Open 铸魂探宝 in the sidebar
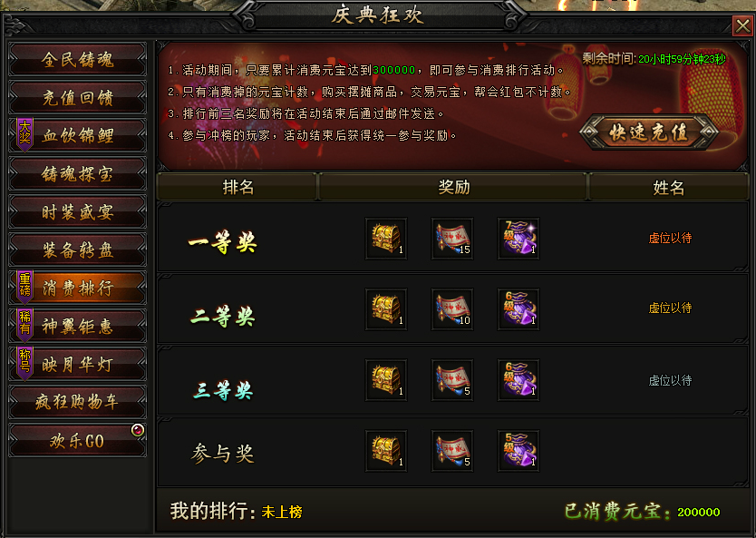The width and height of the screenshot is (756, 538). tap(78, 173)
